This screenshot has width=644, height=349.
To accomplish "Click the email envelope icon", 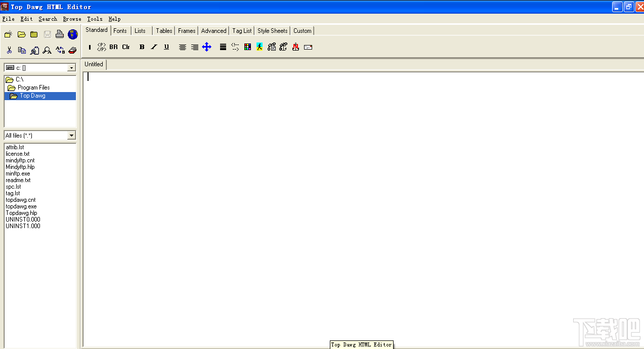I will [x=308, y=47].
